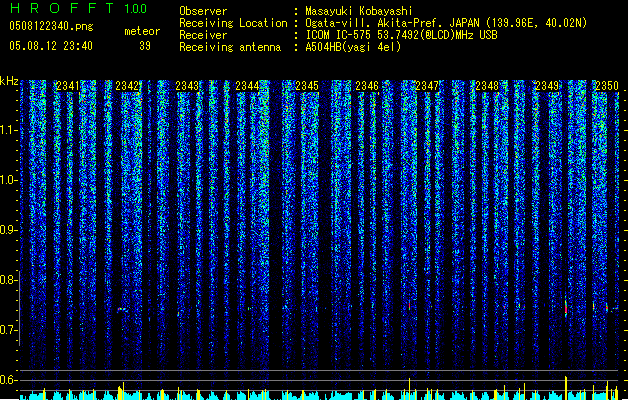Click the kHz axis unit label
This screenshot has height=400, width=629.
pos(9,81)
